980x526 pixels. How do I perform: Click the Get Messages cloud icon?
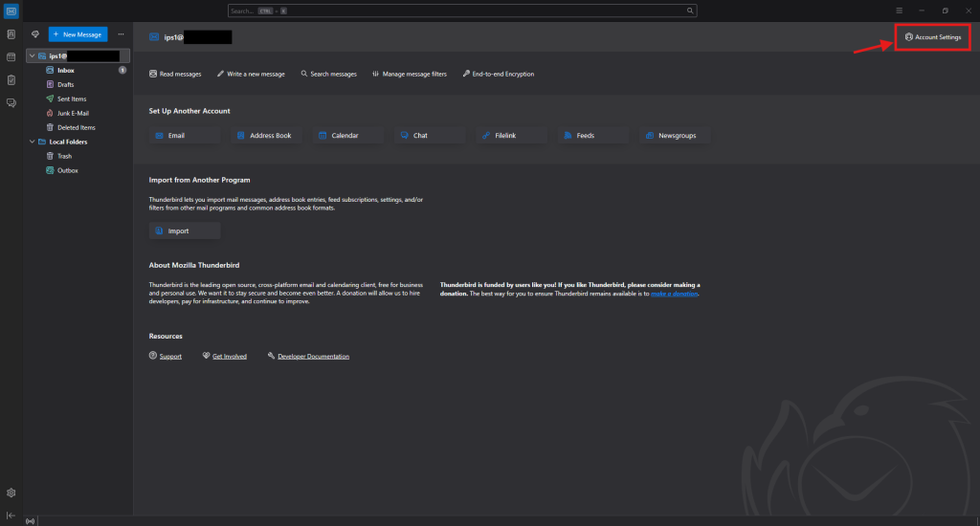[x=35, y=34]
